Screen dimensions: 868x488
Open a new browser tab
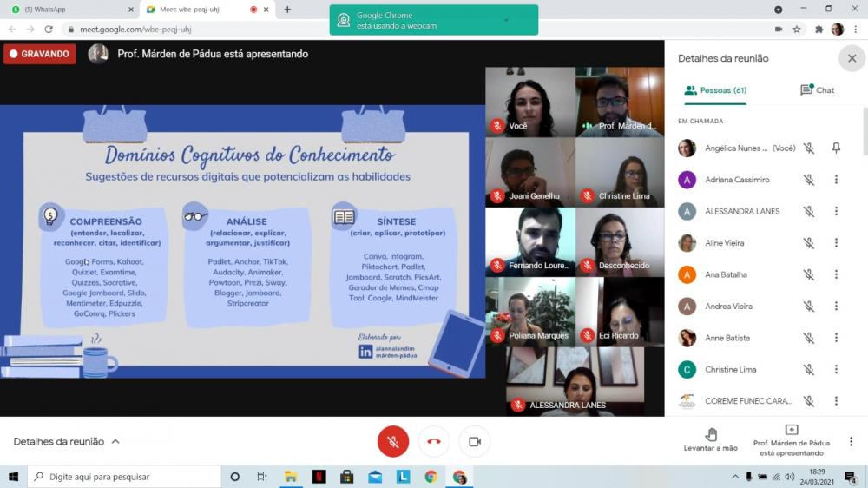(287, 10)
